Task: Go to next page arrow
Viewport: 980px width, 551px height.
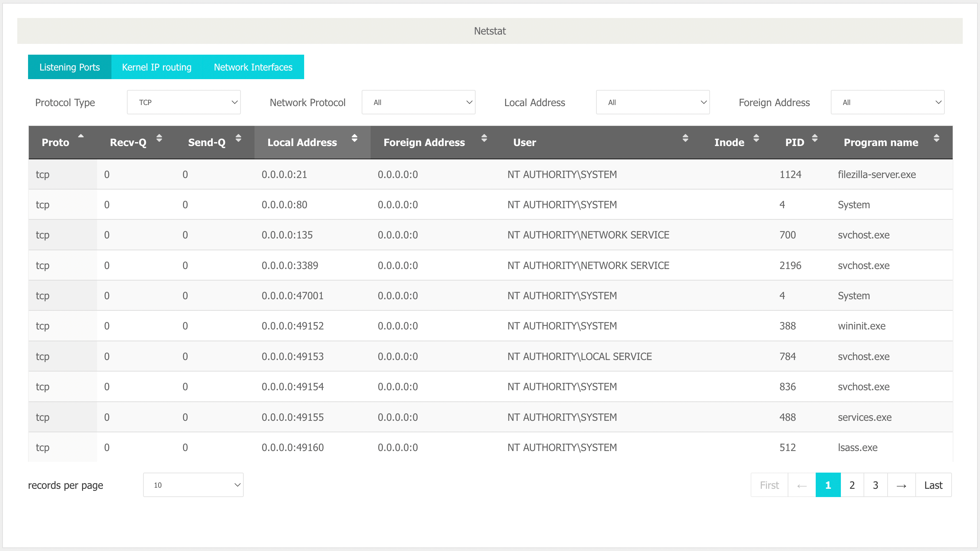Action: [901, 485]
